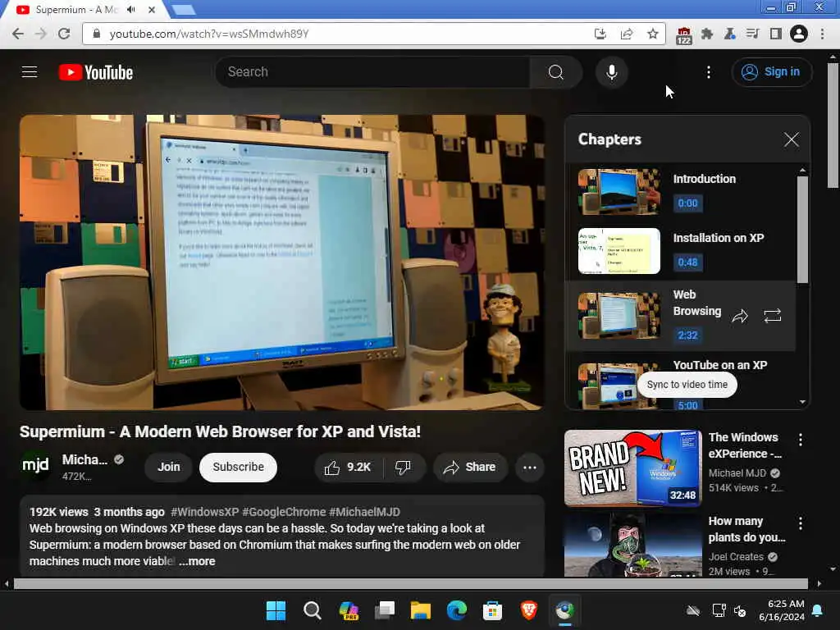Viewport: 840px width, 630px height.
Task: Like the video with thumbs up
Action: coord(348,467)
